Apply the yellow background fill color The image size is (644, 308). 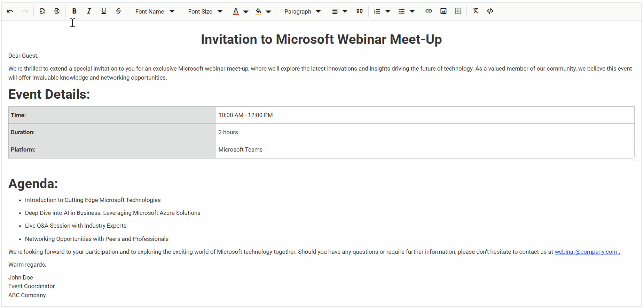tap(258, 11)
